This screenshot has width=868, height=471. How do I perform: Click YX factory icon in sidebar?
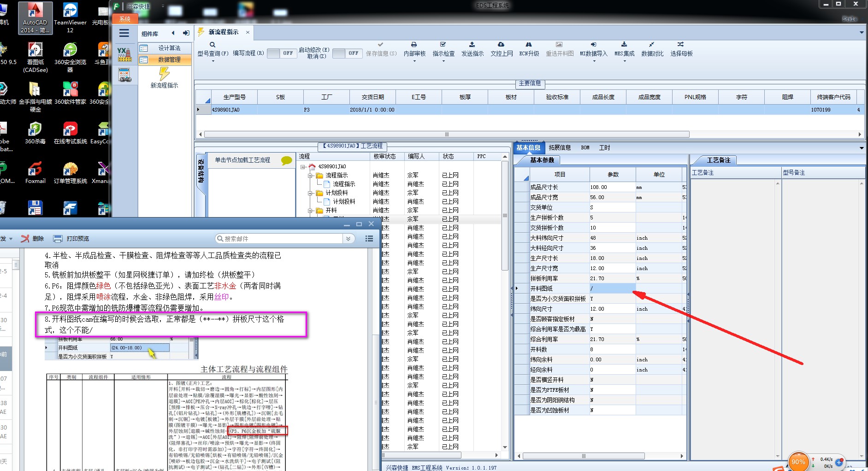click(x=124, y=54)
